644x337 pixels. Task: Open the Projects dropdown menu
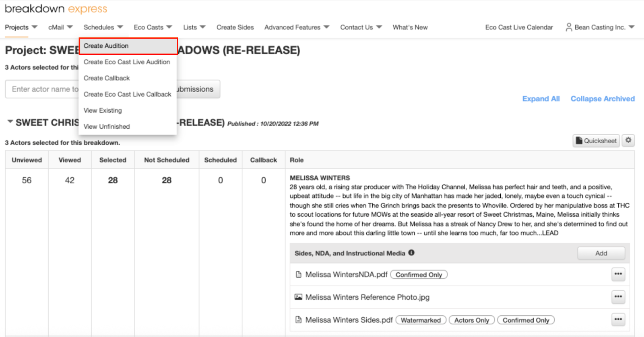pos(21,27)
